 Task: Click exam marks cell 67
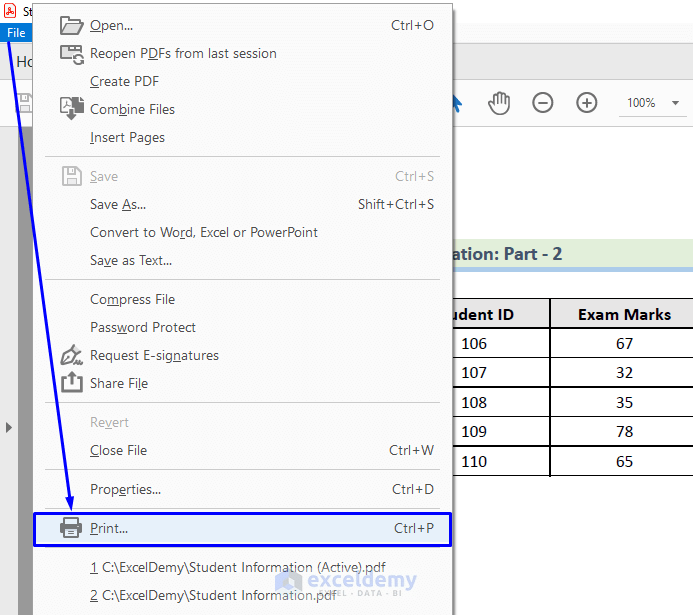624,343
